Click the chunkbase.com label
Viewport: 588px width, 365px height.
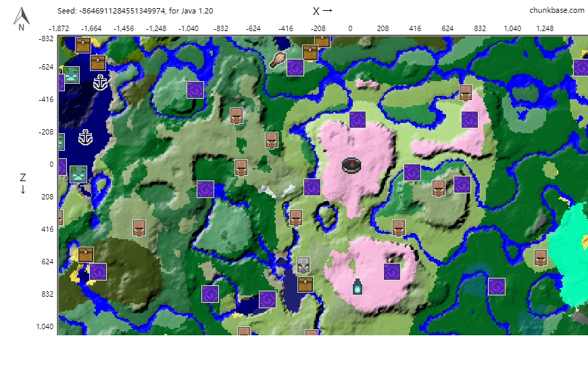point(556,11)
